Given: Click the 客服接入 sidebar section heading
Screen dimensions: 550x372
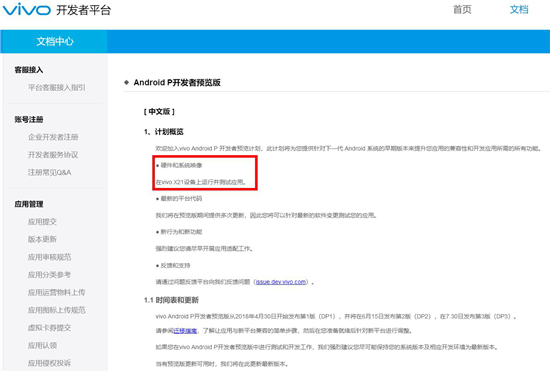Looking at the screenshot, I should point(29,70).
